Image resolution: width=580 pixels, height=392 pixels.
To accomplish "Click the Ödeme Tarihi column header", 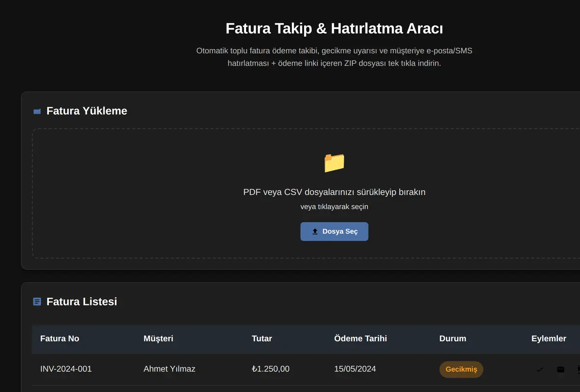I will [361, 338].
